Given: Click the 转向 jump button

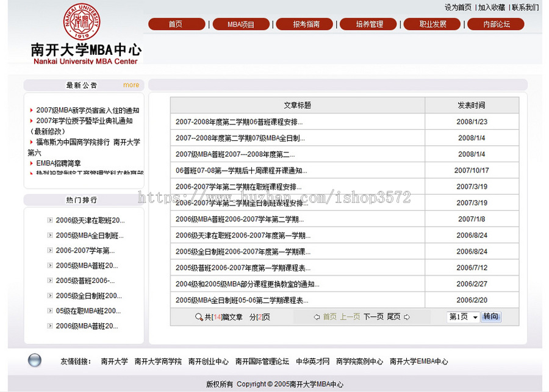Looking at the screenshot, I should [492, 316].
